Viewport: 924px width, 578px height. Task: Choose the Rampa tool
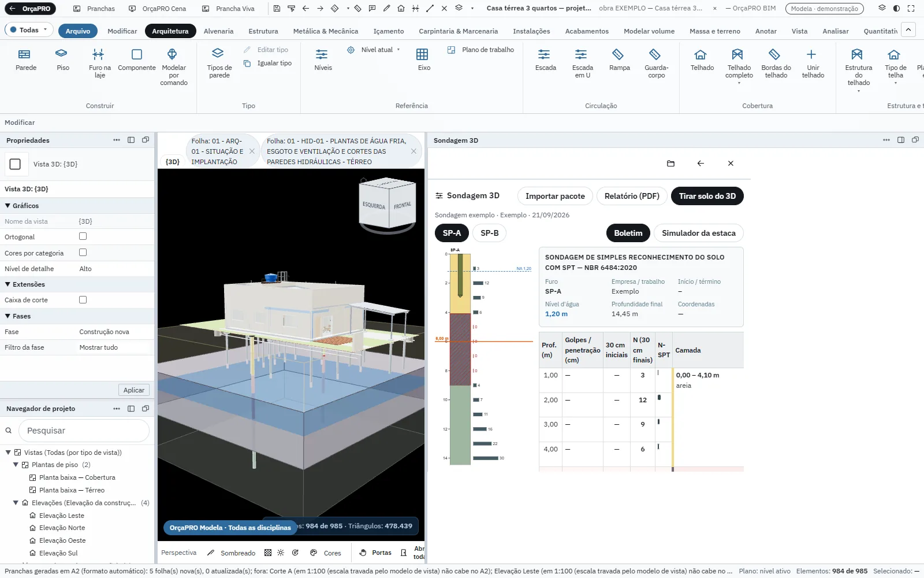[619, 60]
